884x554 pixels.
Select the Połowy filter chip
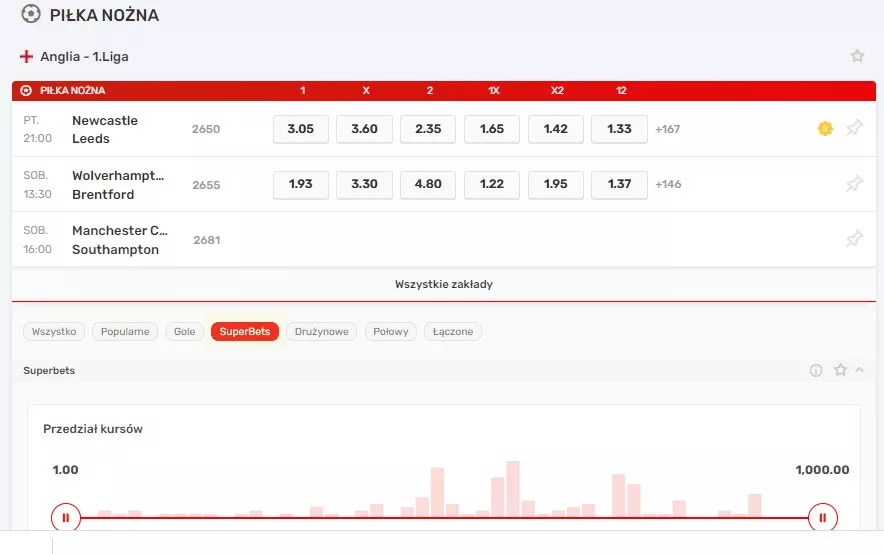(x=390, y=331)
